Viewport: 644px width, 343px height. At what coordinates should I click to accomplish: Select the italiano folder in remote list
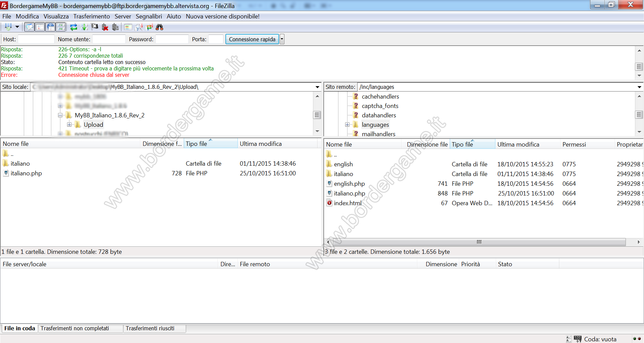(343, 174)
